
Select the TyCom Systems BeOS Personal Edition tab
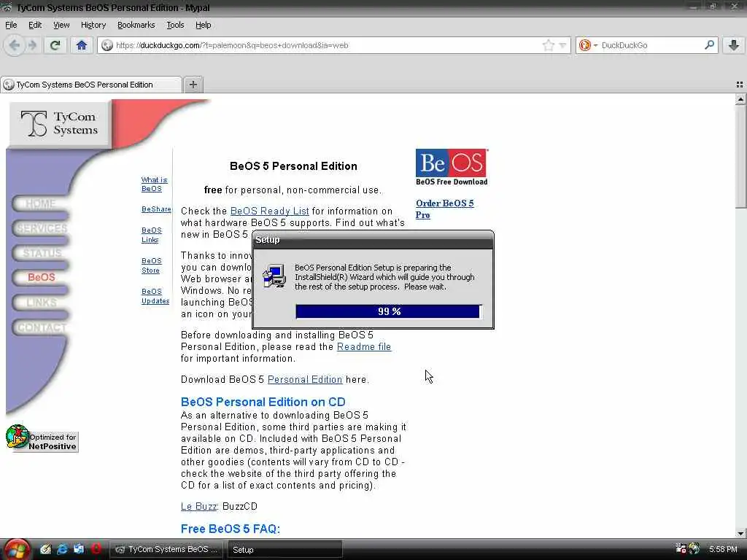(x=91, y=85)
